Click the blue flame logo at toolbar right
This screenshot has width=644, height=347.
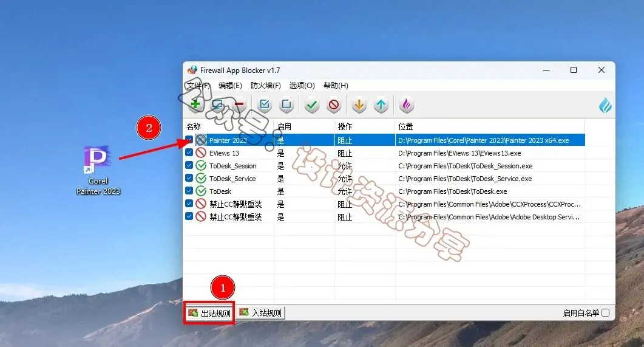[605, 106]
